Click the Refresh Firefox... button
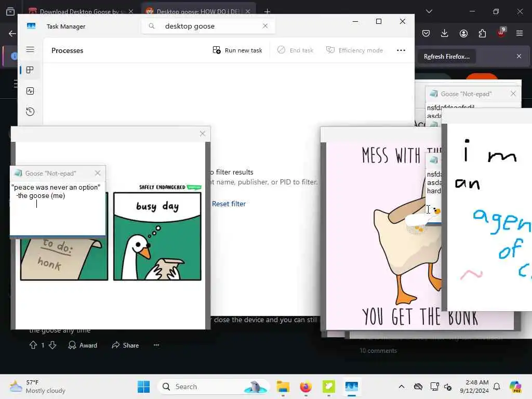Screen dimensions: 532x399 [x=446, y=56]
